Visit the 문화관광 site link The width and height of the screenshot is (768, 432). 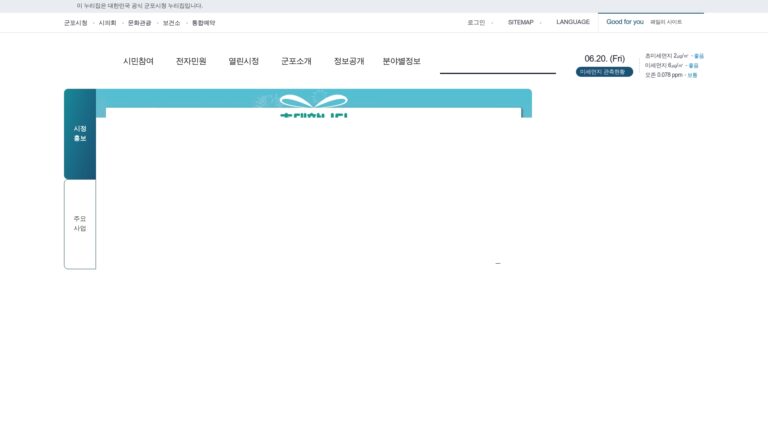(x=140, y=23)
